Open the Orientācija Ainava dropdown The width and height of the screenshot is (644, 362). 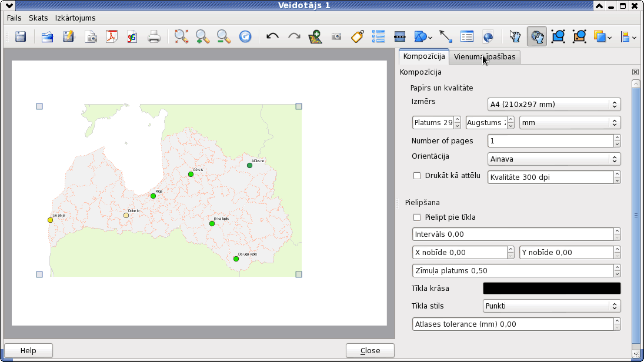click(x=554, y=159)
